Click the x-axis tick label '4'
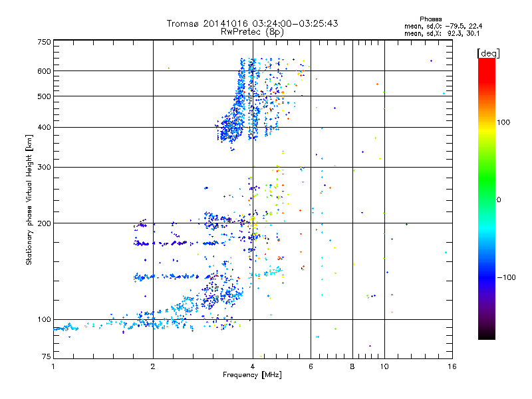This screenshot has width=532, height=399. 253,366
